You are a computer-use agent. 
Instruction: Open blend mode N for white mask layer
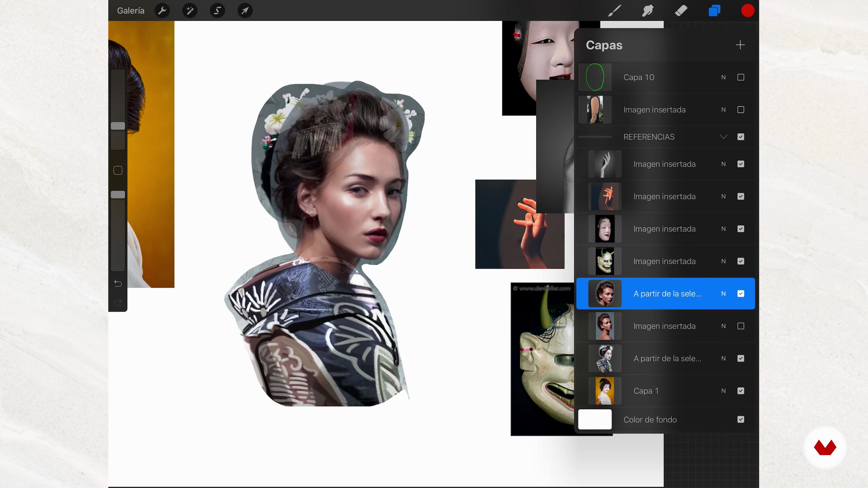click(x=723, y=229)
